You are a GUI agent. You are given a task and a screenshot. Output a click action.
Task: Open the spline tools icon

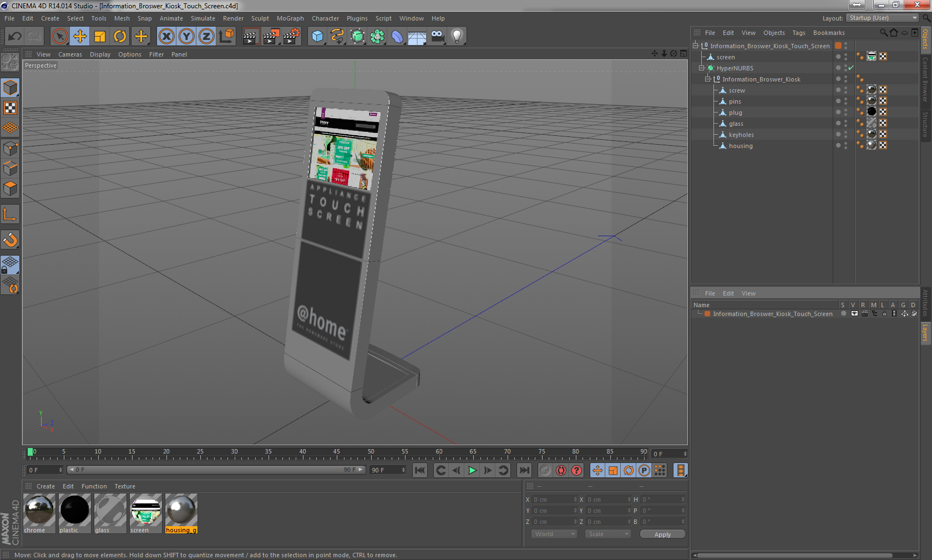click(x=337, y=37)
